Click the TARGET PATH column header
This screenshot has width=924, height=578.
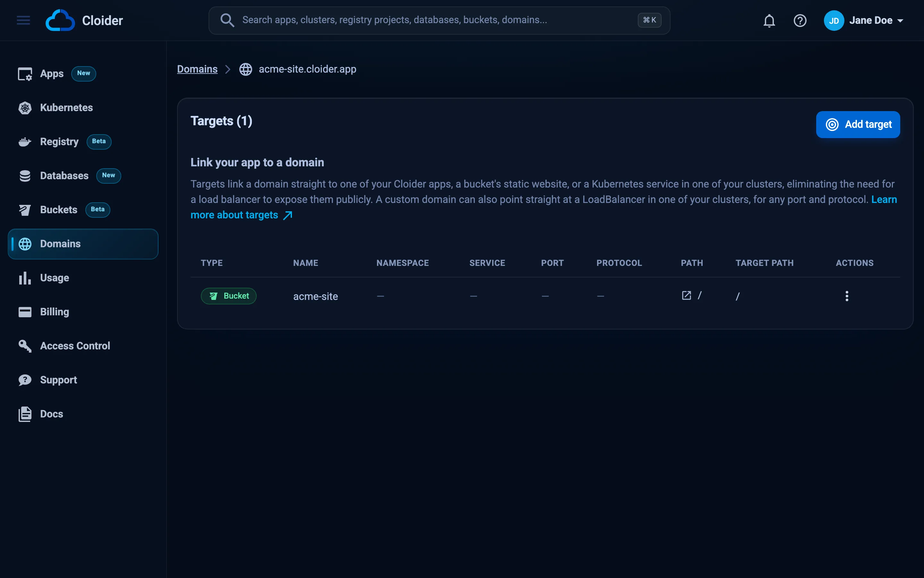765,263
